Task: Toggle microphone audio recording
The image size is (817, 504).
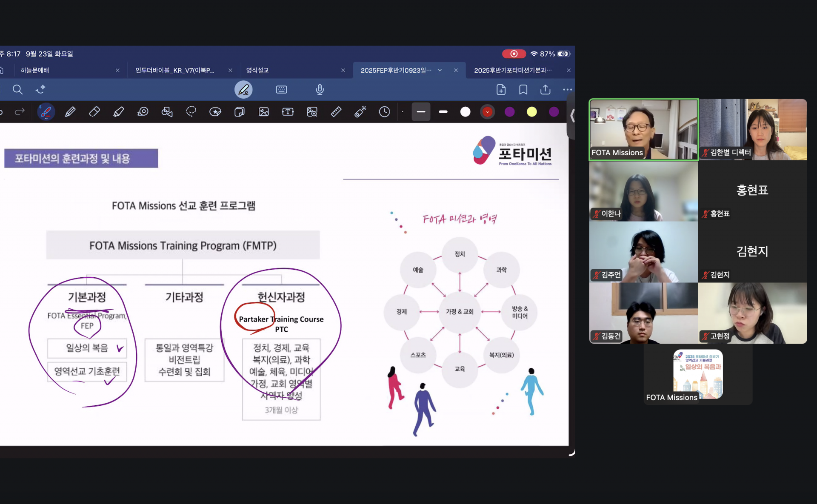Action: coord(320,90)
